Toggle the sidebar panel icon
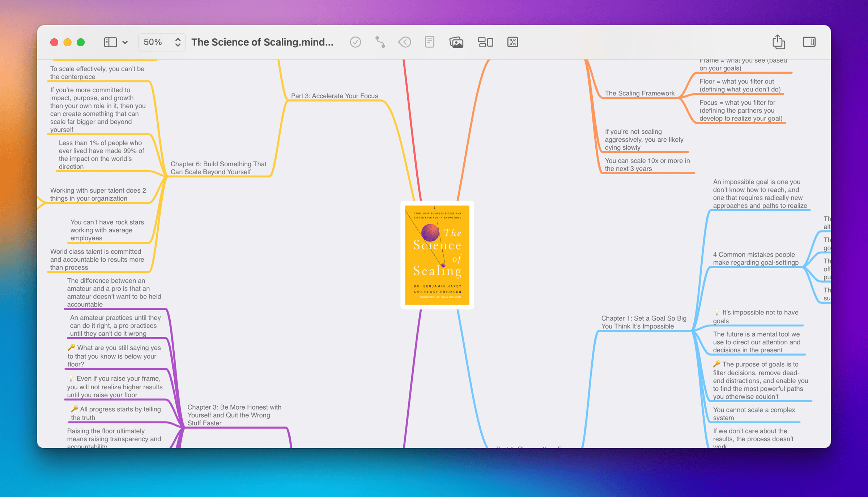 coord(110,42)
